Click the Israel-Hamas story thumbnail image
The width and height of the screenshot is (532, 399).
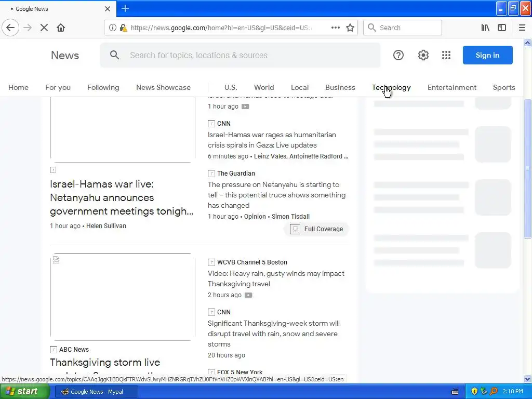click(123, 129)
